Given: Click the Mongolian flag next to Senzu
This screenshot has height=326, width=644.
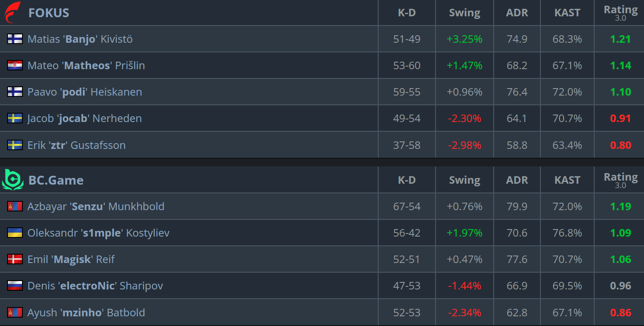Looking at the screenshot, I should tap(15, 206).
